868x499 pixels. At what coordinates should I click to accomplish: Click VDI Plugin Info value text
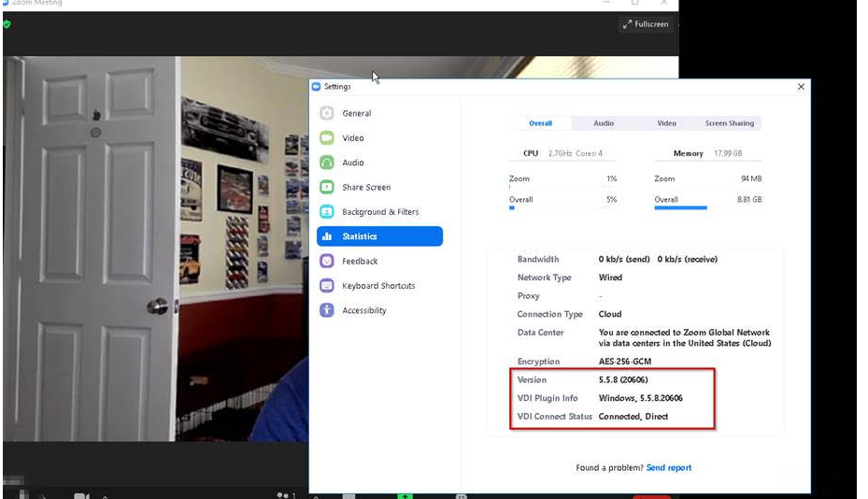tap(640, 398)
